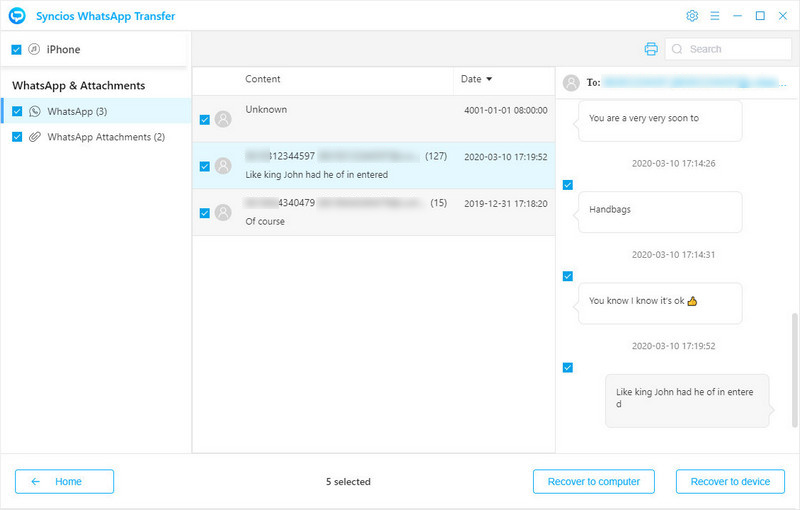Open conversation 'Like king John had he of in entered'
The image size is (800, 510).
373,166
